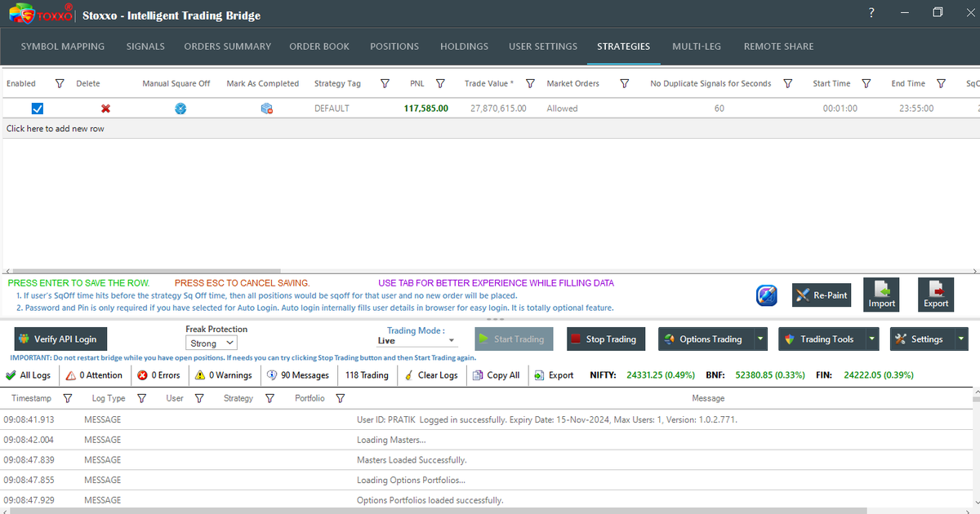Screen dimensions: 980x514
Task: Click the Manual Square Off icon in DEFAULT row
Action: pyautogui.click(x=180, y=109)
